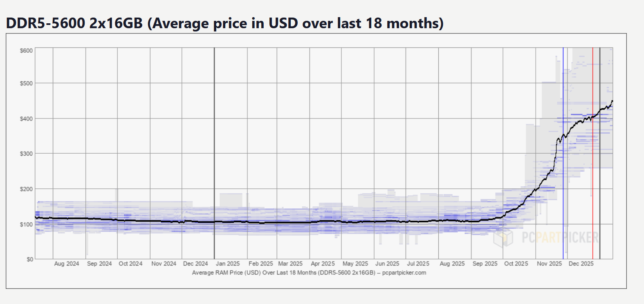Click the $400 y-axis label
The image size is (644, 304).
[26, 118]
